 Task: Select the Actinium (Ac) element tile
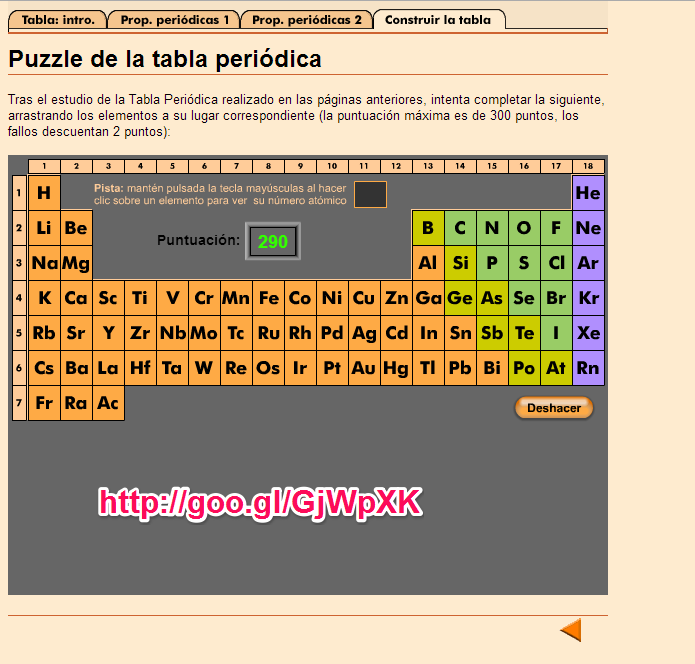click(x=108, y=403)
